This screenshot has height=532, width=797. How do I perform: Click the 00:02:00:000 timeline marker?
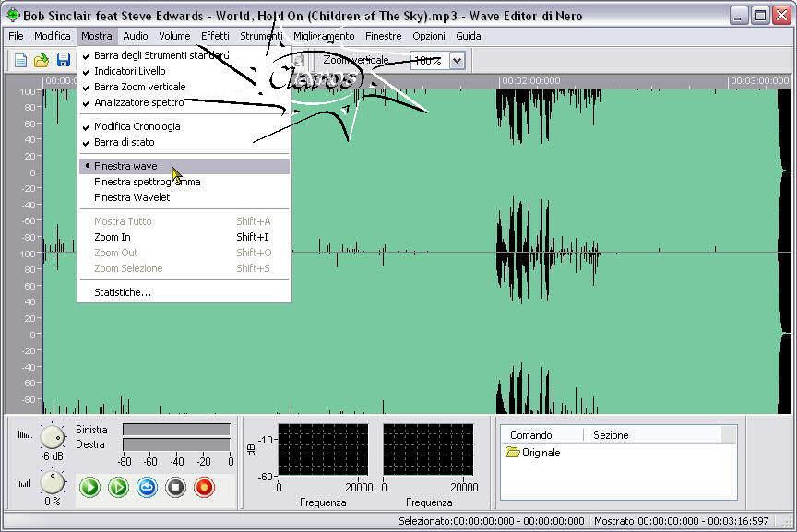pyautogui.click(x=530, y=81)
